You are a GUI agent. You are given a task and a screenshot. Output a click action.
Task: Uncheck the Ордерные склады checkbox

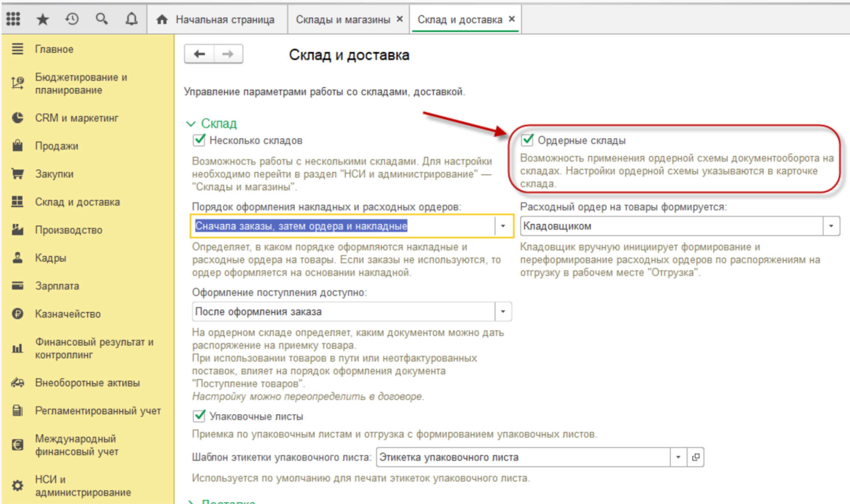[x=527, y=140]
